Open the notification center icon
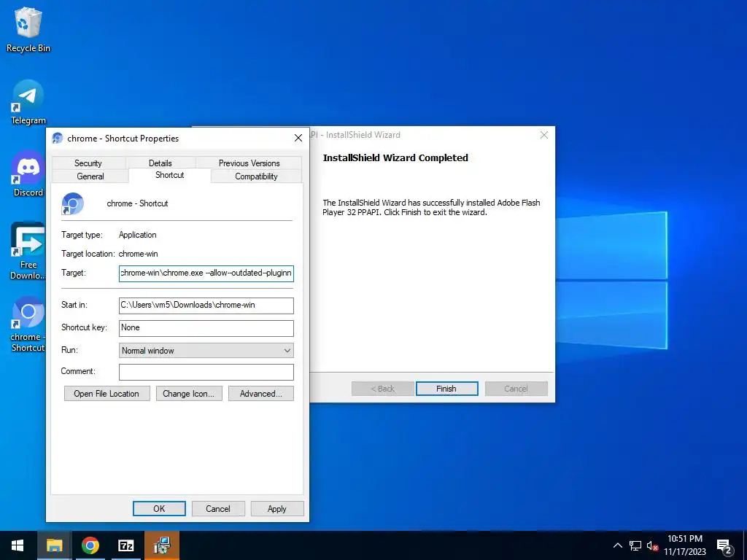The height and width of the screenshot is (560, 747). 724,546
